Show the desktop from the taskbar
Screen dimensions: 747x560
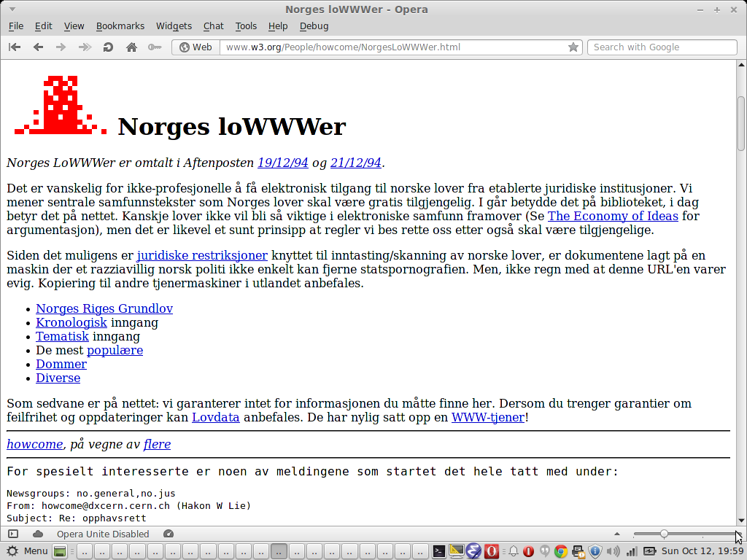(60, 551)
